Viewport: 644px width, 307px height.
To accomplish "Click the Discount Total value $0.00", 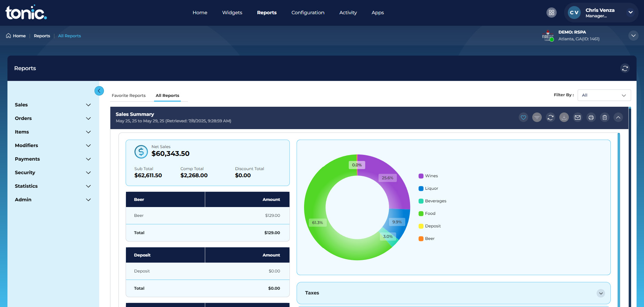I will click(x=243, y=176).
